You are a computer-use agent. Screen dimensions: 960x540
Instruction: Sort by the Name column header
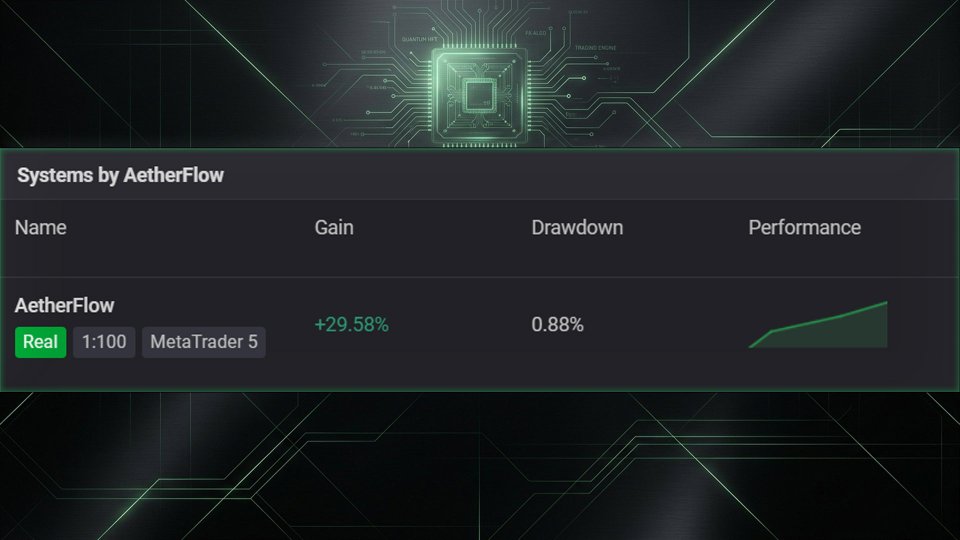[x=40, y=228]
